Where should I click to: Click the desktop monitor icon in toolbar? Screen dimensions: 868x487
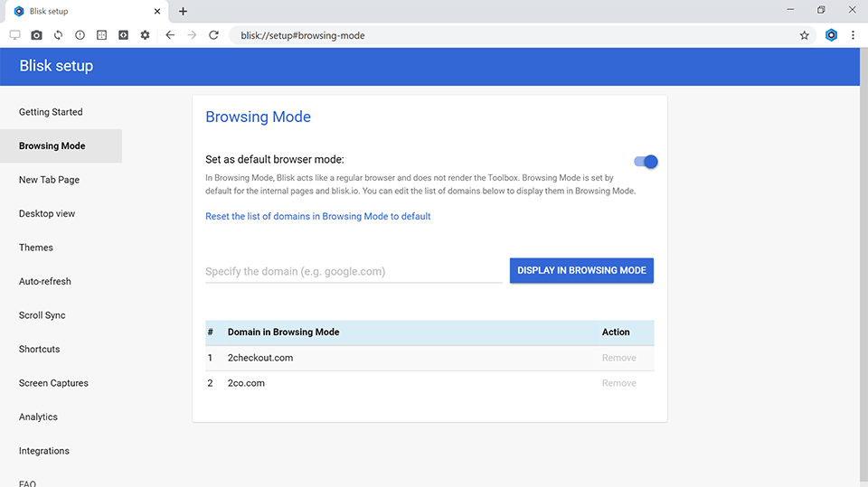pos(15,35)
